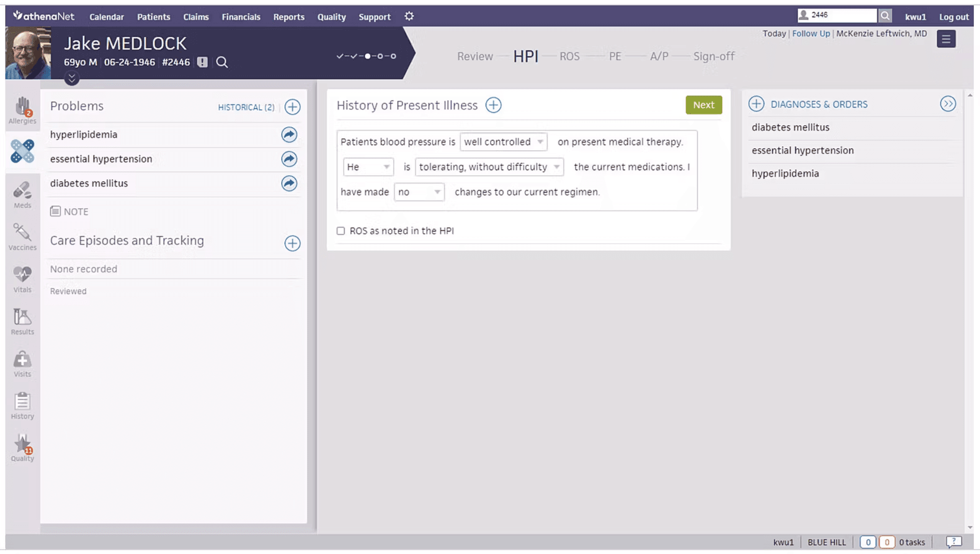Click the patient ID search field

(x=837, y=15)
